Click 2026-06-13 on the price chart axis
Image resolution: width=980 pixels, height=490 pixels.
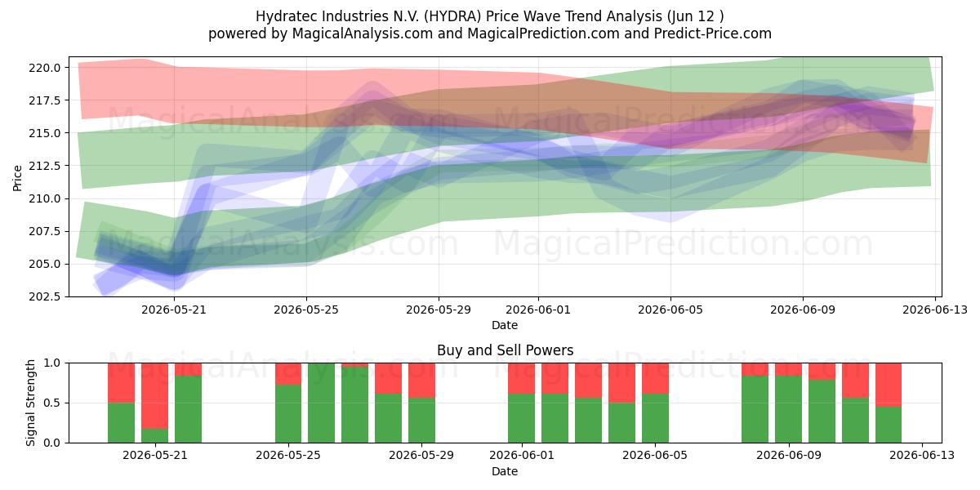(x=935, y=310)
